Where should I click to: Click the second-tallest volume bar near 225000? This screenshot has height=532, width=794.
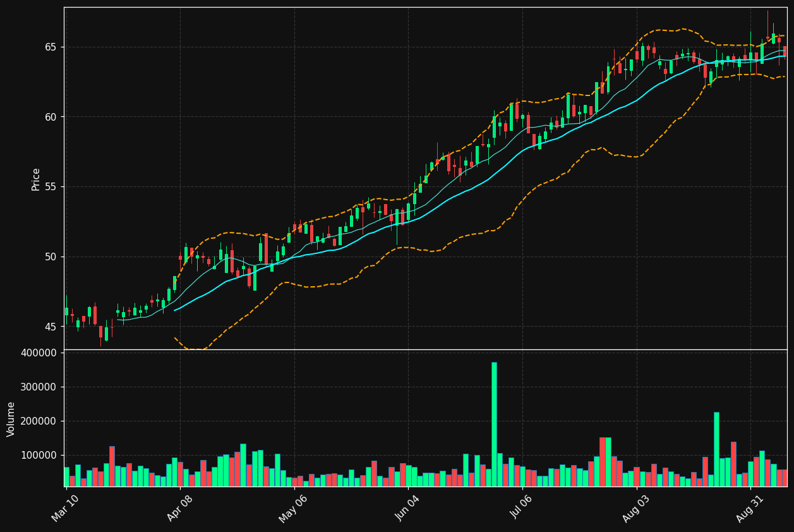[x=716, y=449]
